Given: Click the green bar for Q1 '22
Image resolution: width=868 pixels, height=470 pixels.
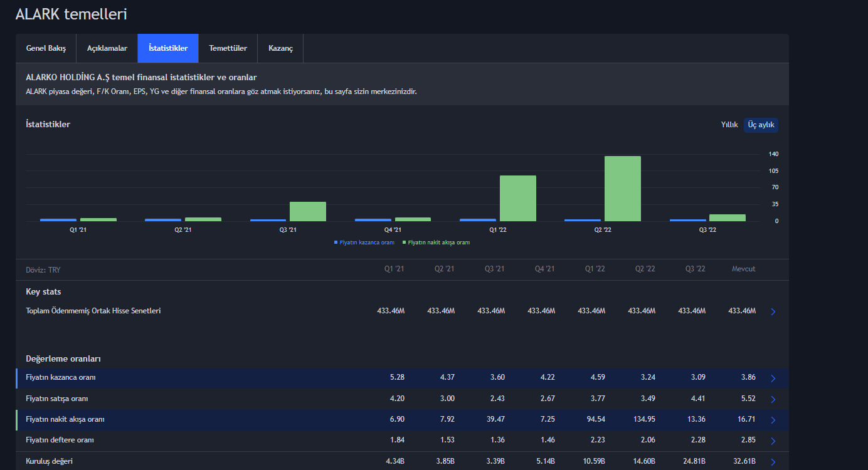Looking at the screenshot, I should pos(518,199).
